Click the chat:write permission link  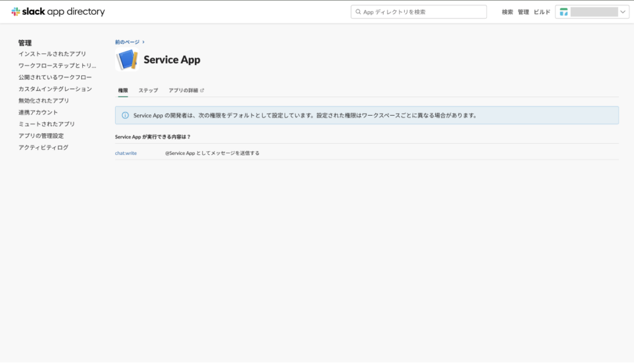126,153
